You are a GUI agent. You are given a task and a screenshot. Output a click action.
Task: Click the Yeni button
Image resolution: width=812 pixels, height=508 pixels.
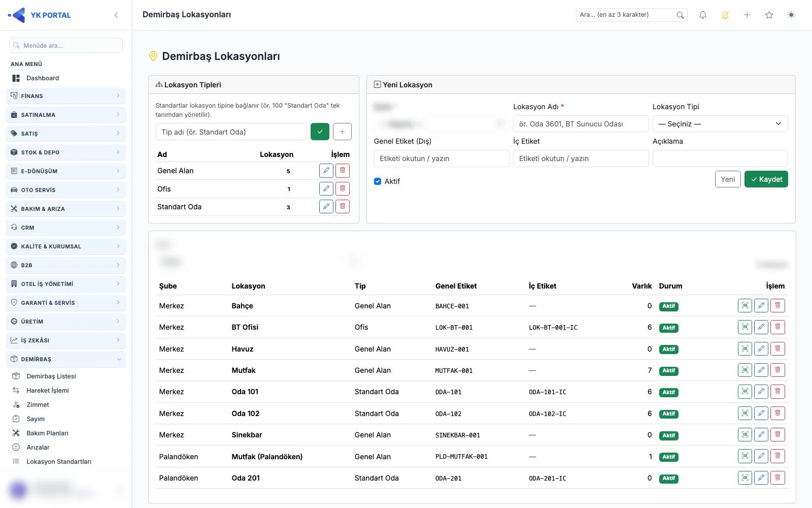click(728, 179)
